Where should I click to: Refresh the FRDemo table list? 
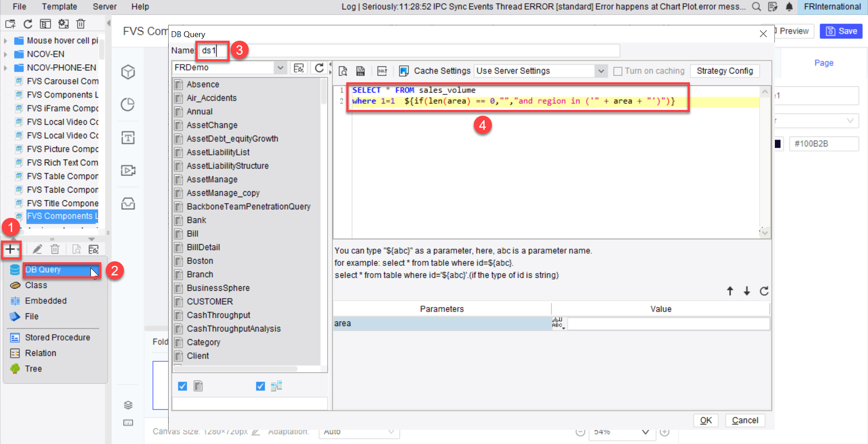coord(320,68)
